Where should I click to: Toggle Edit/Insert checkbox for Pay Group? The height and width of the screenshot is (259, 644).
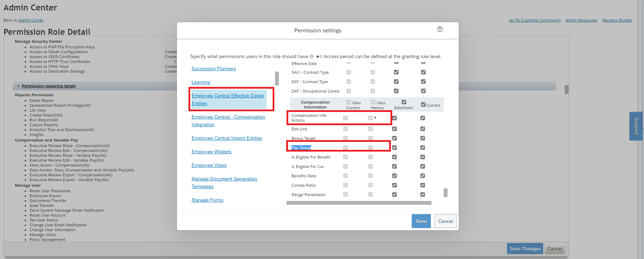(x=394, y=147)
